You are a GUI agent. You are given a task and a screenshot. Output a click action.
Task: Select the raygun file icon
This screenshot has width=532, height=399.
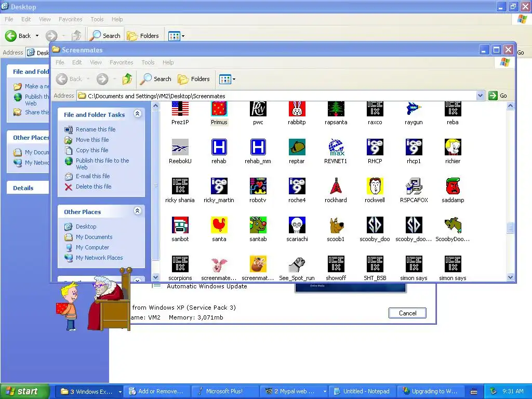click(414, 109)
